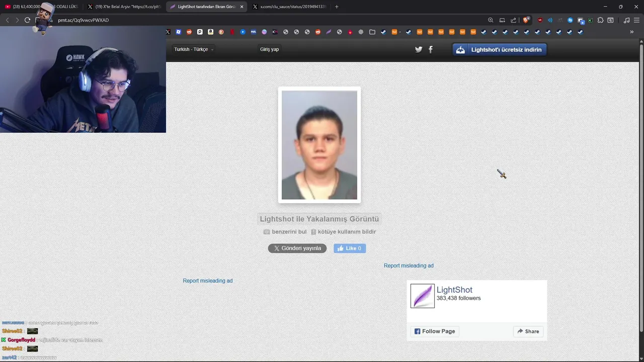Open the uBlock Origin extension icon
Viewport: 644px width, 362px height.
click(540, 20)
